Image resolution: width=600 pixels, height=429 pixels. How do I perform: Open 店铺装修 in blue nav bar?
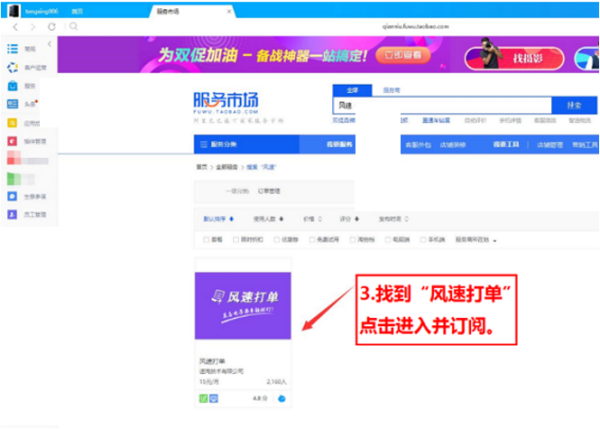pyautogui.click(x=453, y=145)
